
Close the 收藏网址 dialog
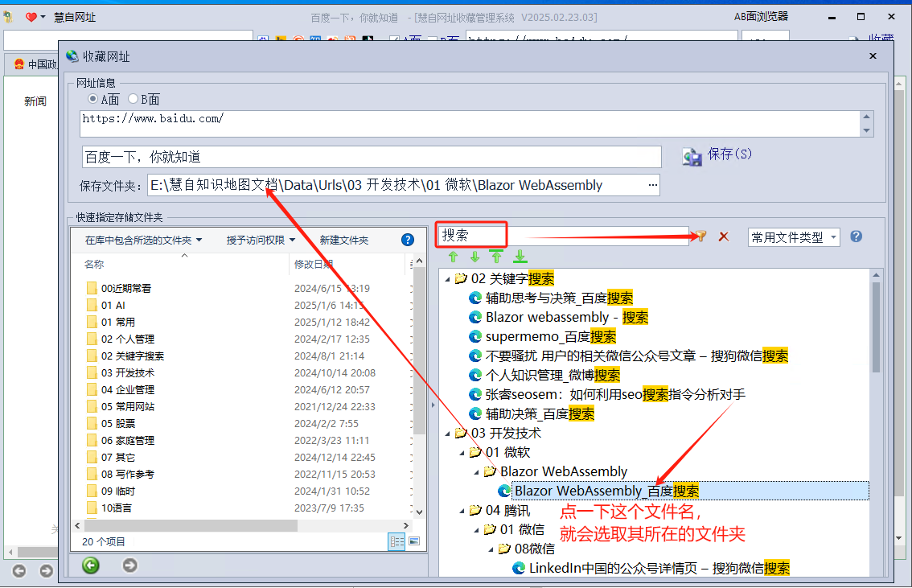click(x=873, y=56)
